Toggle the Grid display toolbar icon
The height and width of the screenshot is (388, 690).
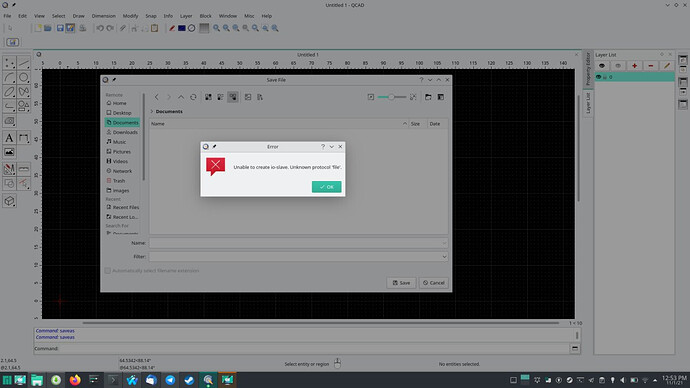tap(204, 28)
